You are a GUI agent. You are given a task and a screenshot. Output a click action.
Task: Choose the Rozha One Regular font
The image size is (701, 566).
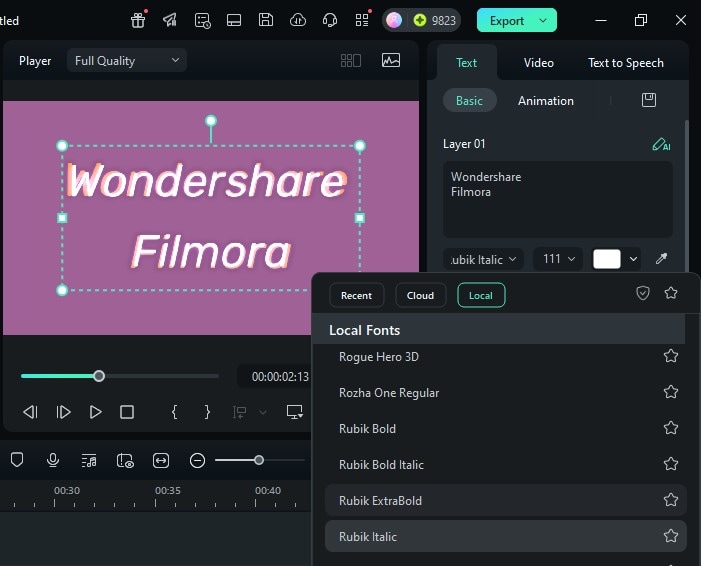coord(506,393)
